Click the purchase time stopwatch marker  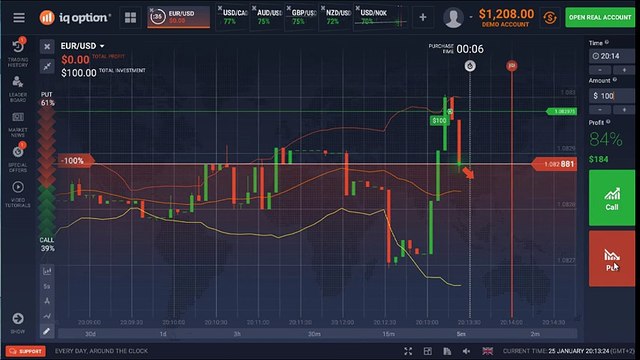coord(470,66)
